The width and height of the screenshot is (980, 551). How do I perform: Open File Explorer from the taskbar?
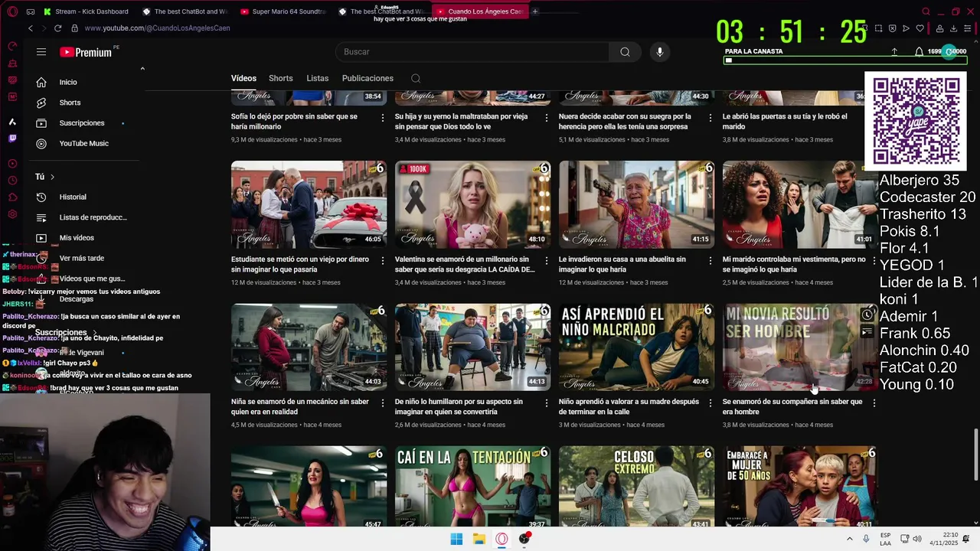coord(479,539)
